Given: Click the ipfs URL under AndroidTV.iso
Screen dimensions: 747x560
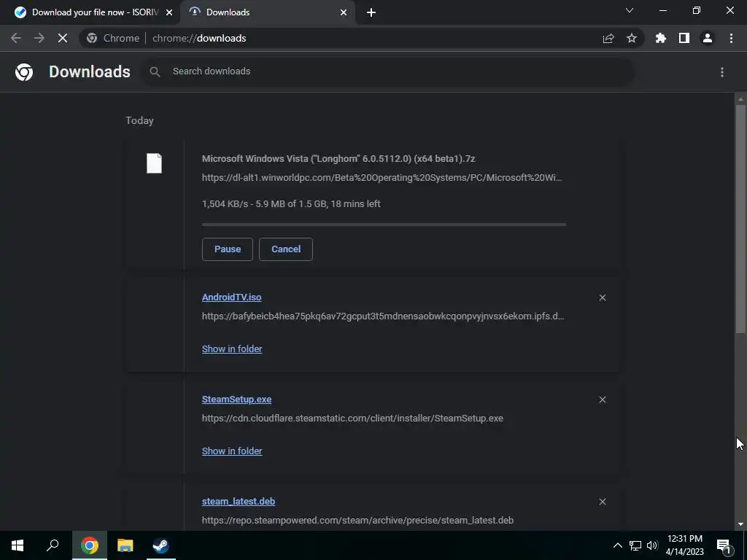Looking at the screenshot, I should tap(383, 316).
